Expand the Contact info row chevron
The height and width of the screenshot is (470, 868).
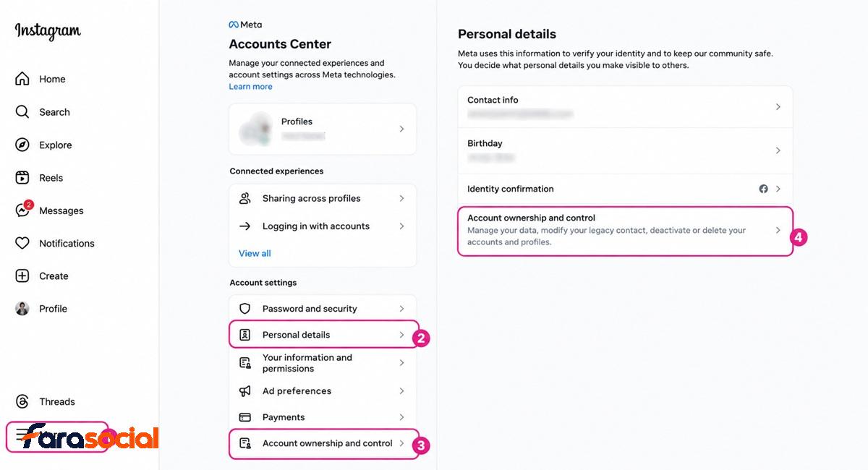pos(778,106)
